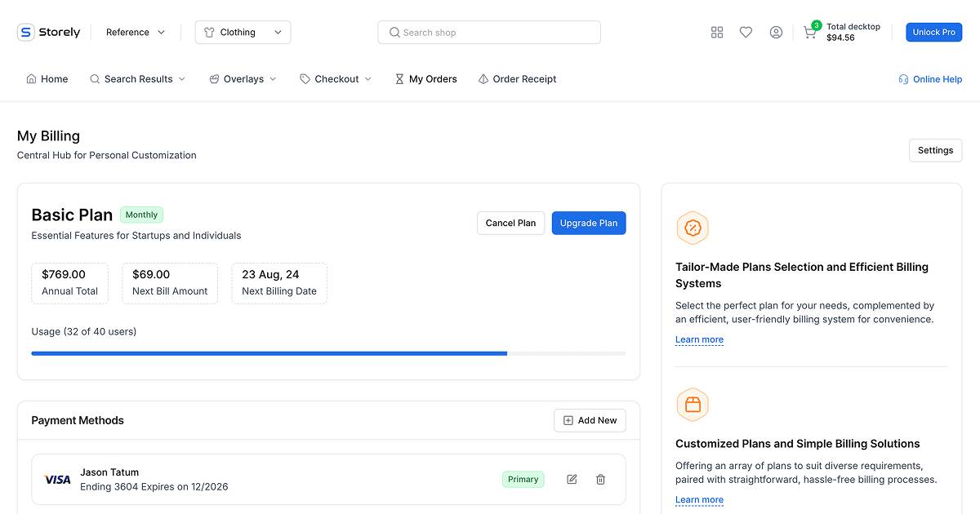Expand the Reference dropdown
980x514 pixels.
tap(136, 33)
